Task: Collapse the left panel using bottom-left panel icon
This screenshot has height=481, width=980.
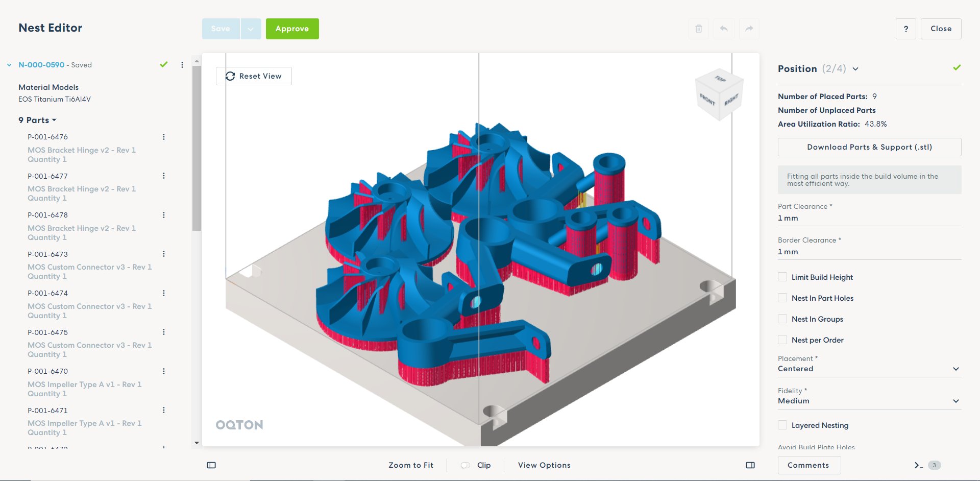Action: (x=211, y=465)
